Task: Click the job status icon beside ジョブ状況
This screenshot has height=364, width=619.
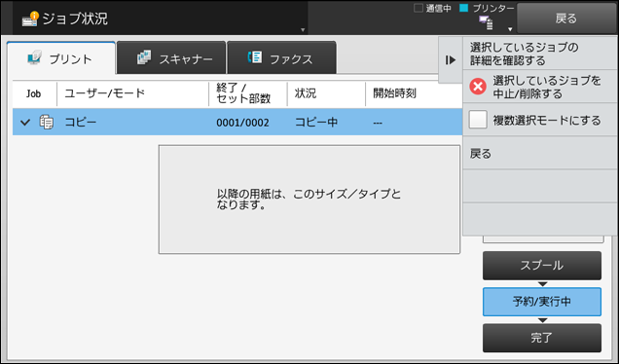Action: pyautogui.click(x=30, y=18)
